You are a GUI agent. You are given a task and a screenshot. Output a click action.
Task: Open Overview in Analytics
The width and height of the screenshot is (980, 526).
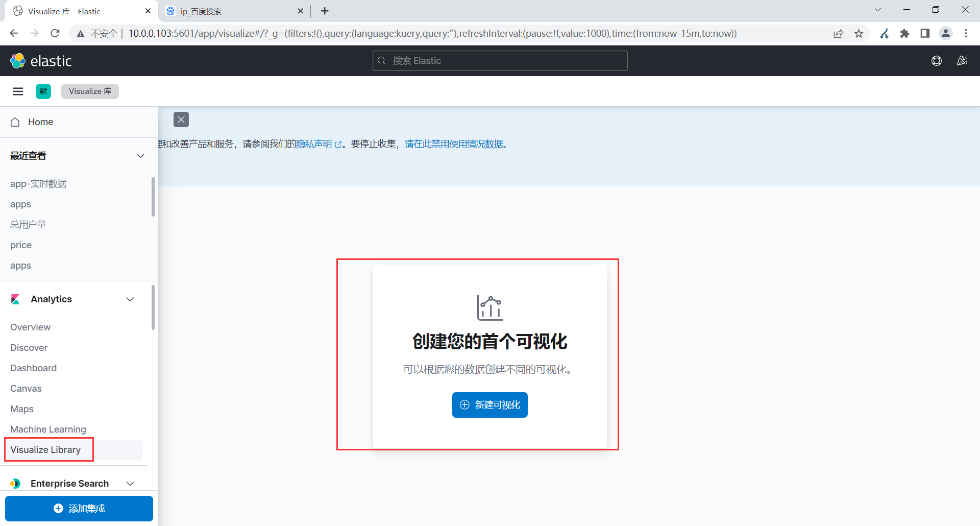tap(30, 327)
